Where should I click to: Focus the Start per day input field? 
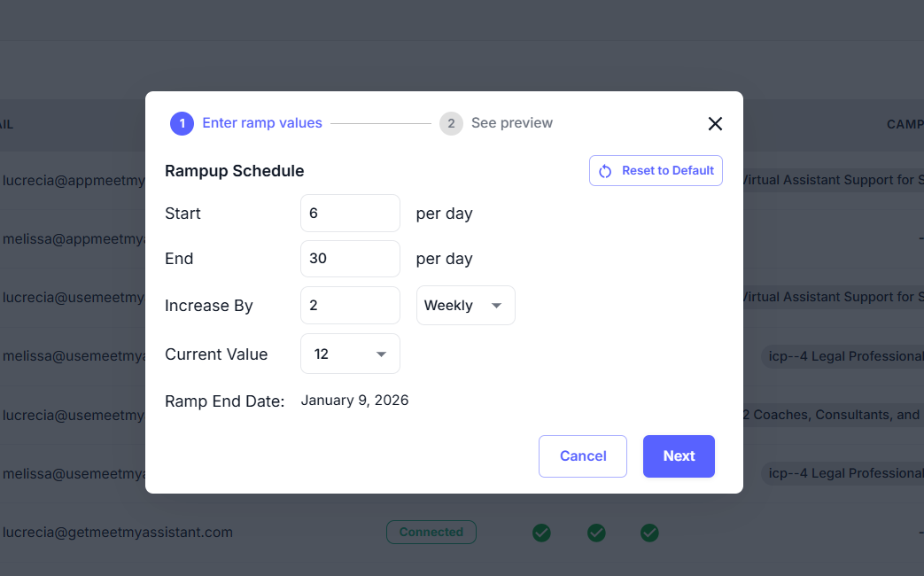click(x=350, y=214)
